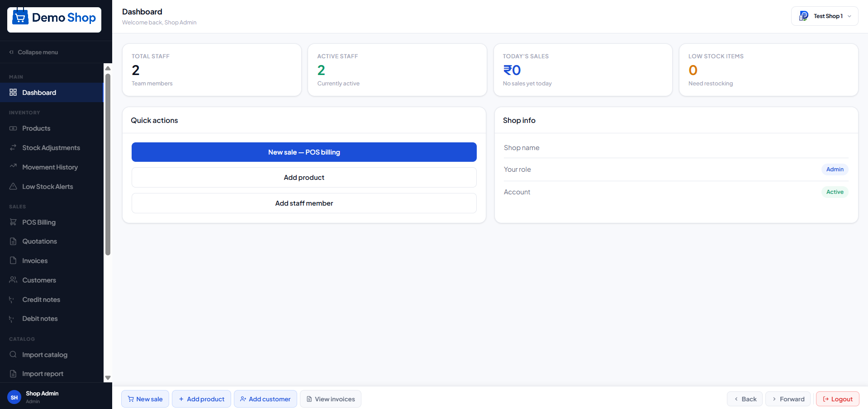Viewport: 868px width, 409px height.
Task: Click the Logout button
Action: click(838, 399)
